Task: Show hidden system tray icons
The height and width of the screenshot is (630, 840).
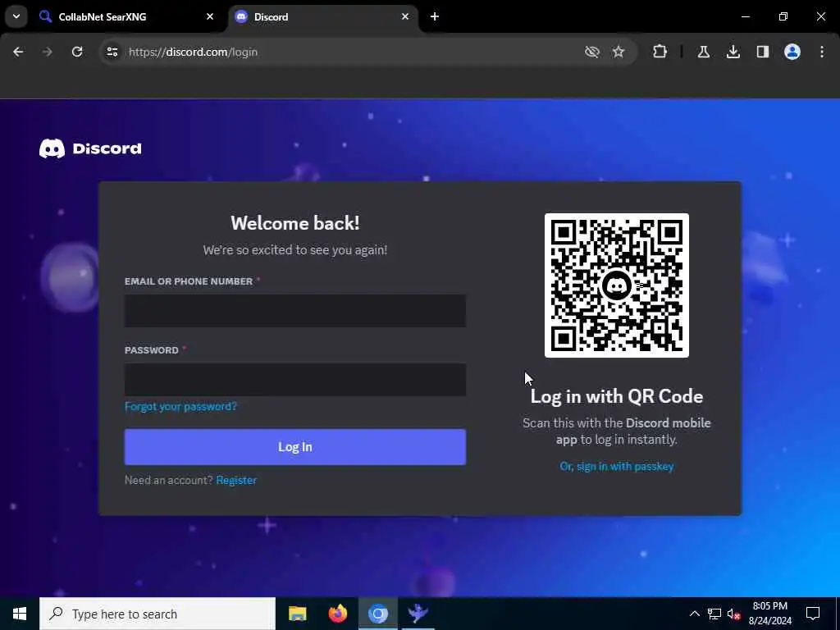Action: pyautogui.click(x=694, y=614)
